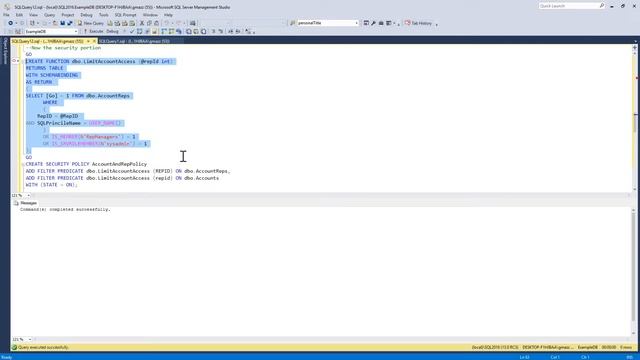Open the document tabs list dropdown arrow
The width and height of the screenshot is (640, 360).
coord(635,41)
